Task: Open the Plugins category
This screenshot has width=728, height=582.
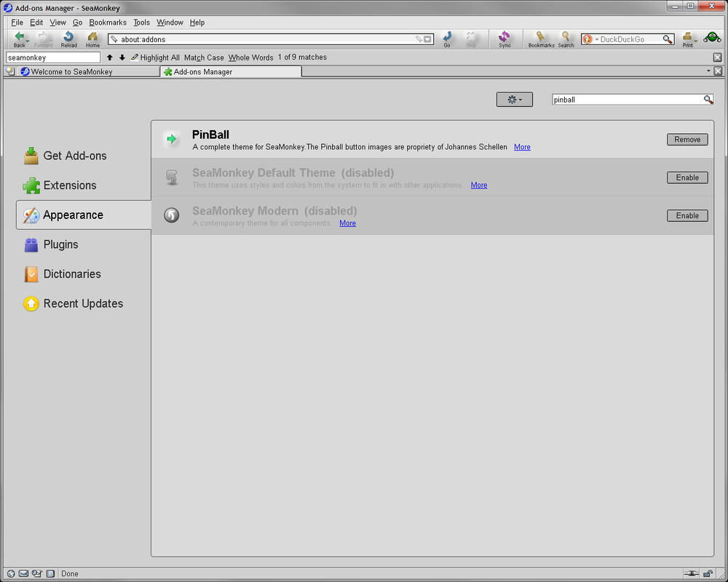Action: [84, 244]
